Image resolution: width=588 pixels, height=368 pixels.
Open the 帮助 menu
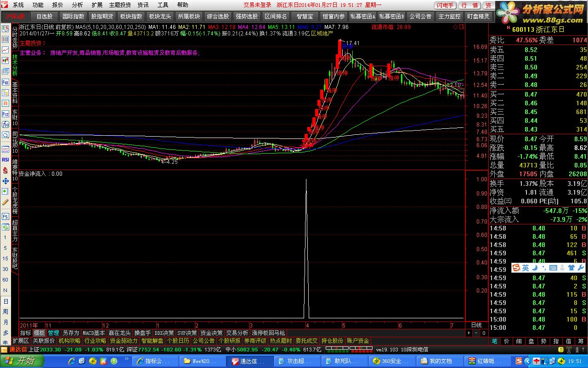coord(182,5)
